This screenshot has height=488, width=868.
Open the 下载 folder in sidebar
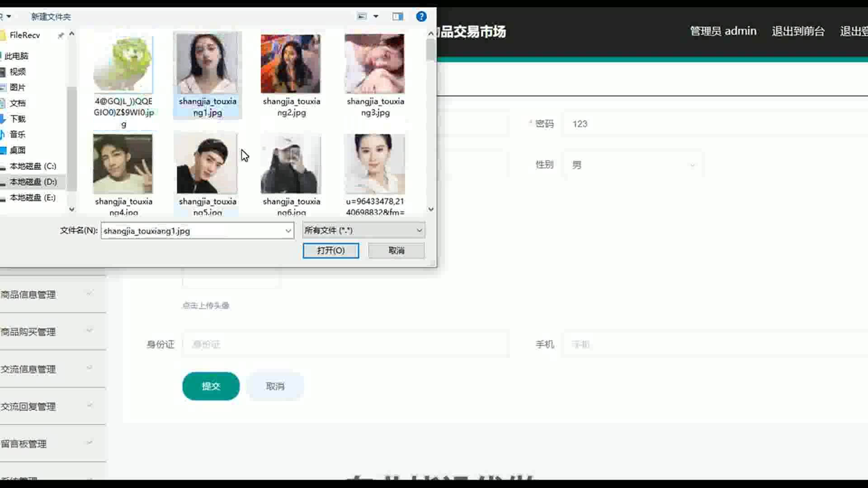(18, 119)
